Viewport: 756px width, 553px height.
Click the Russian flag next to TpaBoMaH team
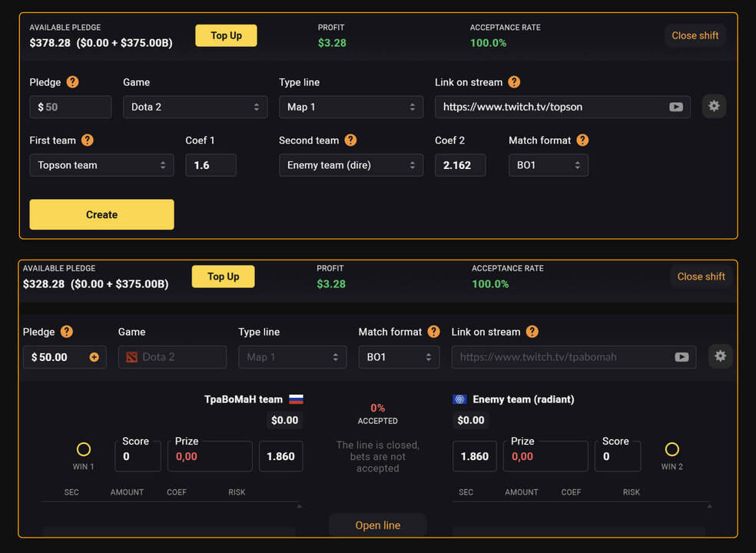click(x=296, y=399)
